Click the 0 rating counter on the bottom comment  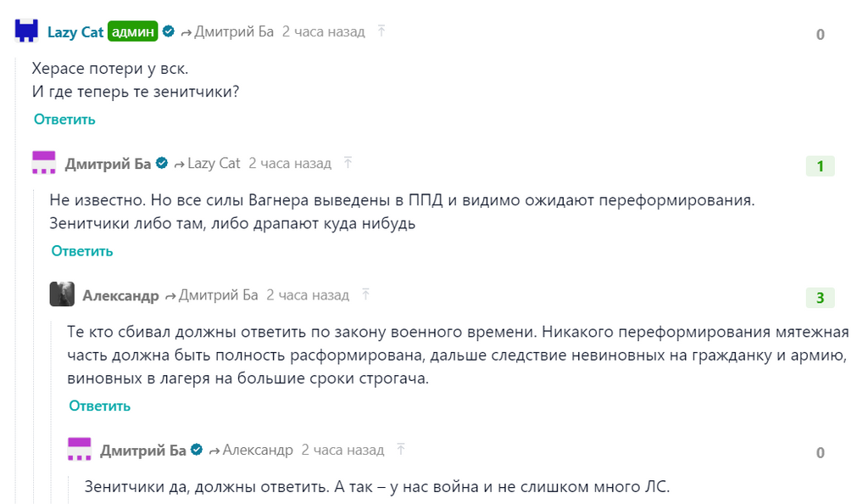(819, 452)
